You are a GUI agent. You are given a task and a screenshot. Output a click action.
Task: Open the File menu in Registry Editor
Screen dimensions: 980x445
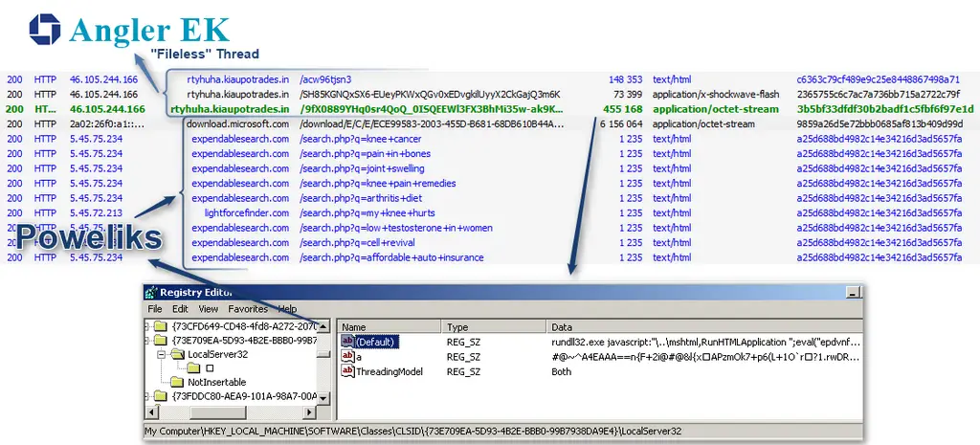(154, 309)
